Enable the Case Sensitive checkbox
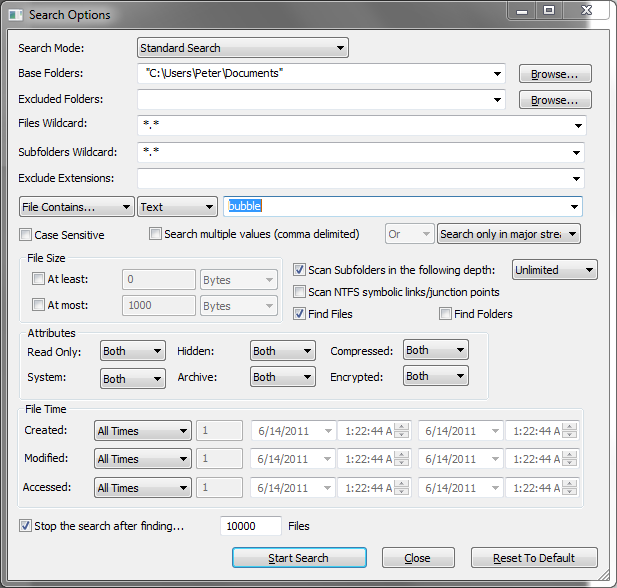 point(26,235)
